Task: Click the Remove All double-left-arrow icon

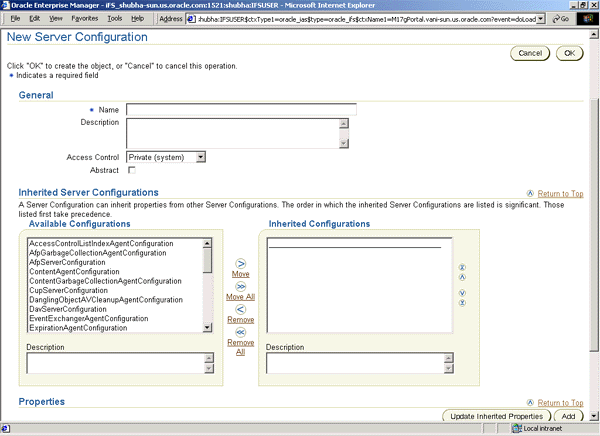Action: point(241,332)
